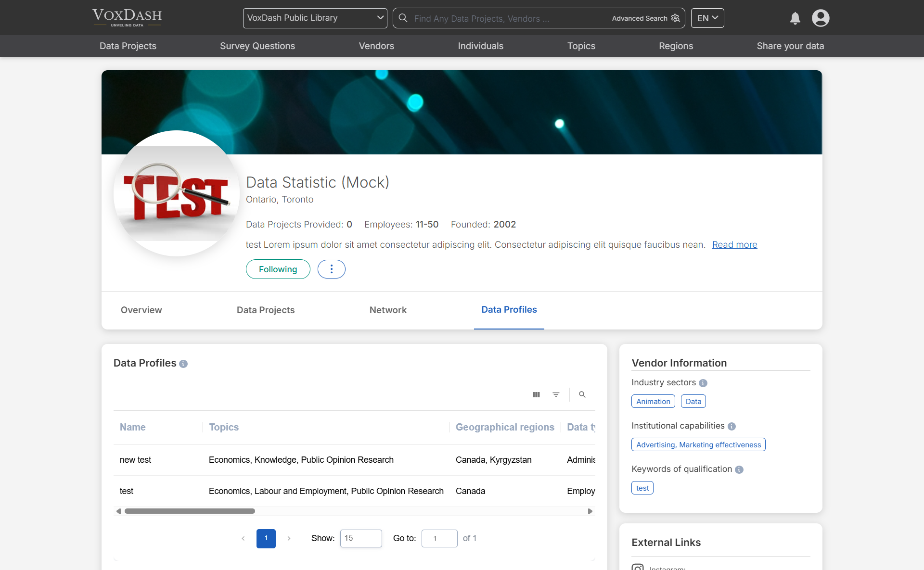
Task: Toggle the Following button
Action: click(x=278, y=269)
